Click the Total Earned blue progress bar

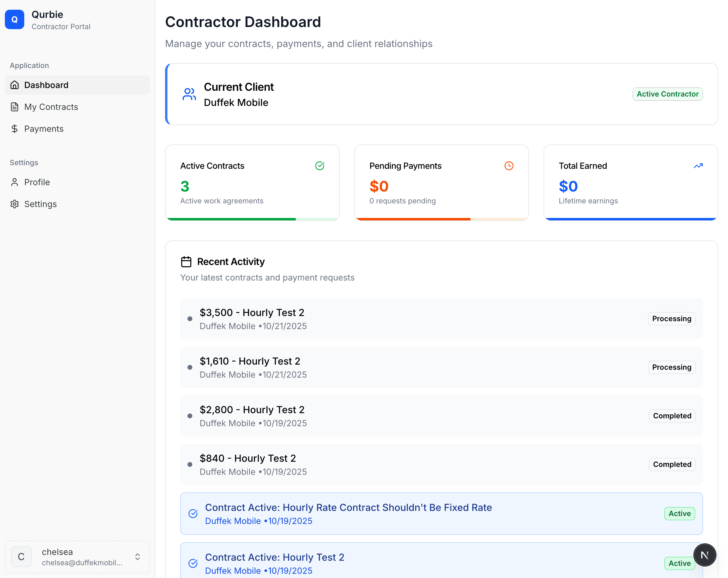[x=631, y=219]
